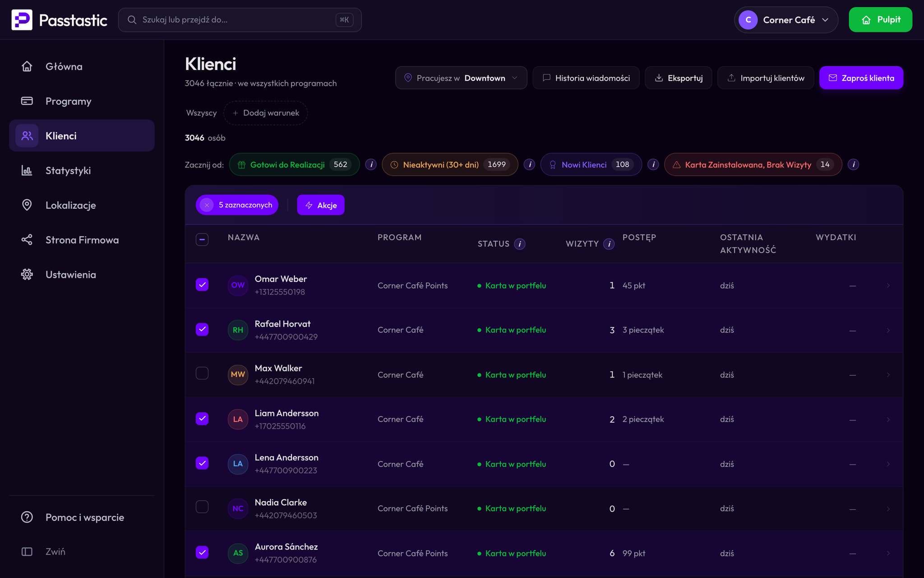Open Statystyki in sidebar
The height and width of the screenshot is (578, 924).
click(x=82, y=171)
